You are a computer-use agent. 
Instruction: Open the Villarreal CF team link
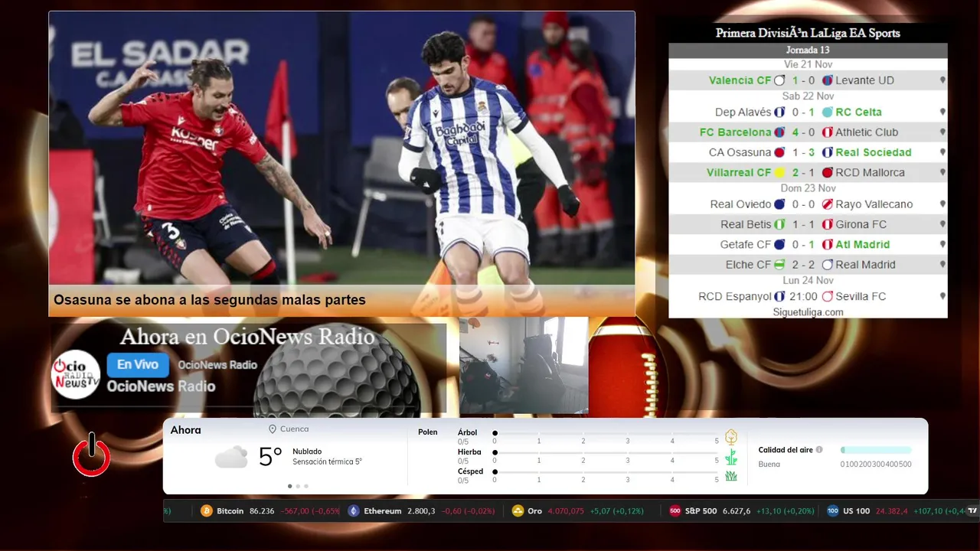(x=739, y=173)
